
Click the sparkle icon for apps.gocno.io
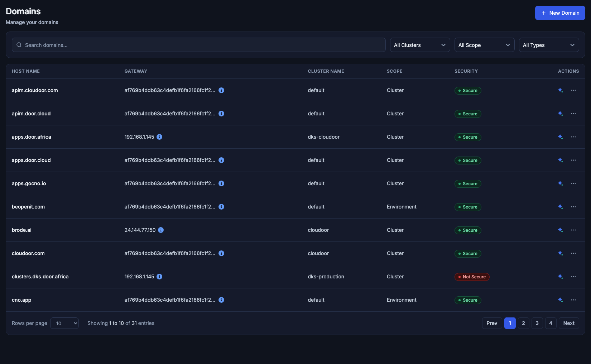coord(561,183)
